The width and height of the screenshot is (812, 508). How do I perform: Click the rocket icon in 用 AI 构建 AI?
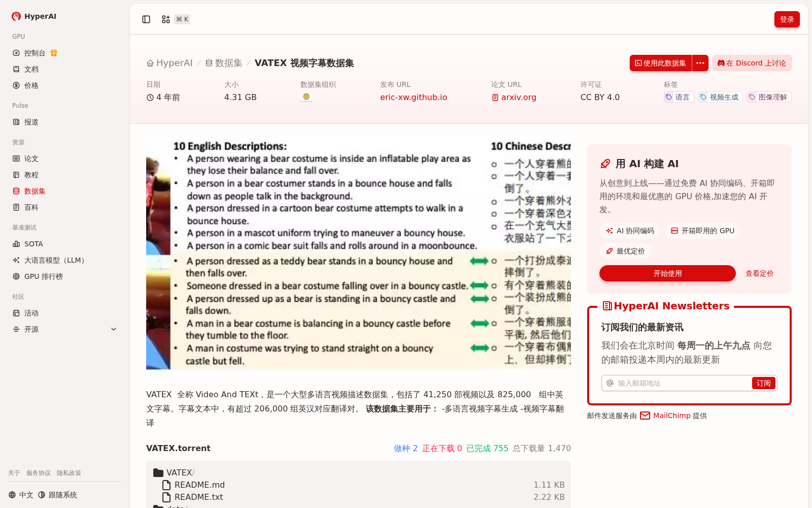[x=605, y=164]
